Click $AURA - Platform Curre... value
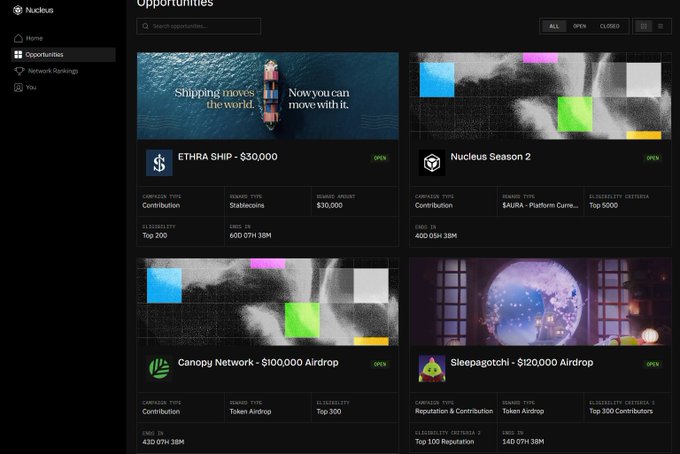 click(540, 206)
